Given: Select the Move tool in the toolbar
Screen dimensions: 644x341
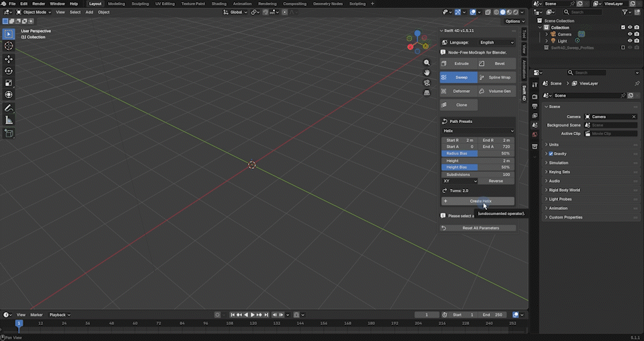Looking at the screenshot, I should point(8,59).
